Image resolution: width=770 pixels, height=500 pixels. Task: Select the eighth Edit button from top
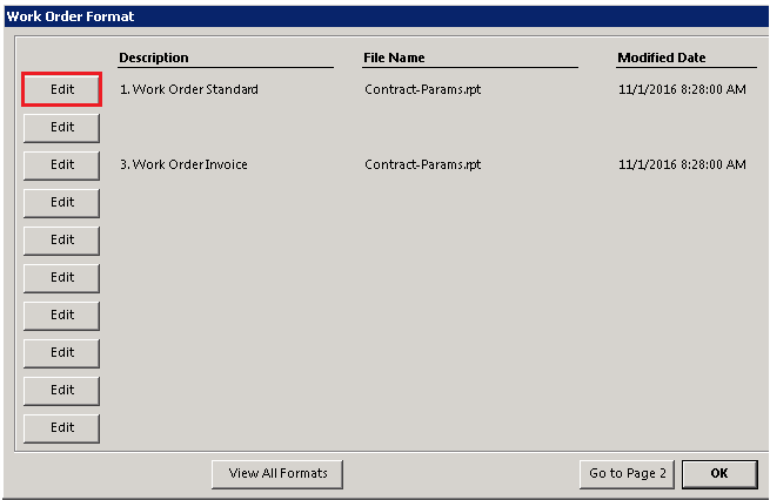pos(62,352)
